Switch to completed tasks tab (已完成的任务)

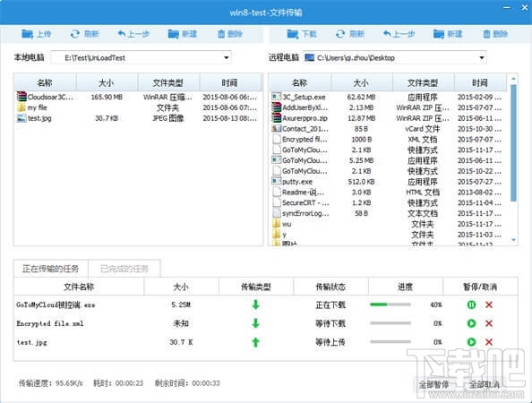(124, 269)
